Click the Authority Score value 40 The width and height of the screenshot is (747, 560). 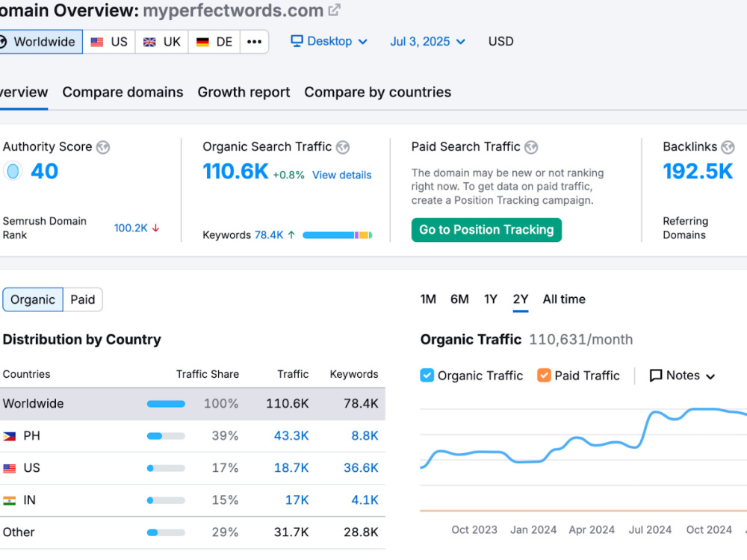[44, 172]
